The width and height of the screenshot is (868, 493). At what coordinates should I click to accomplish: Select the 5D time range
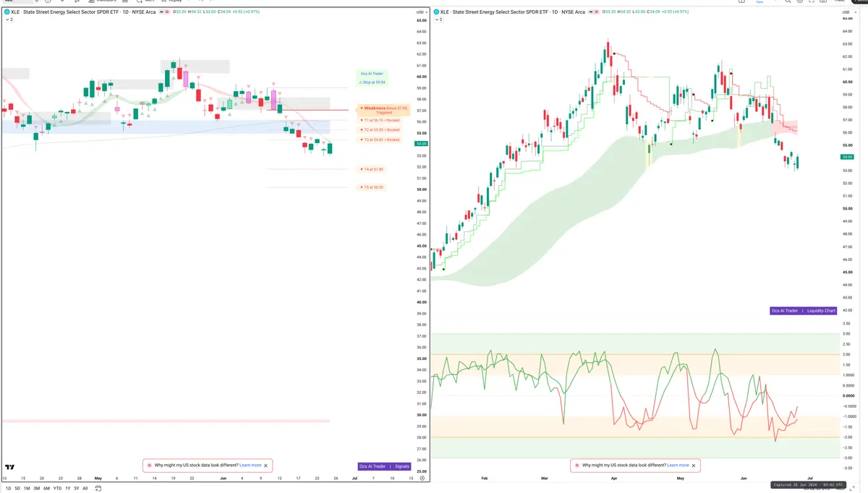click(18, 488)
